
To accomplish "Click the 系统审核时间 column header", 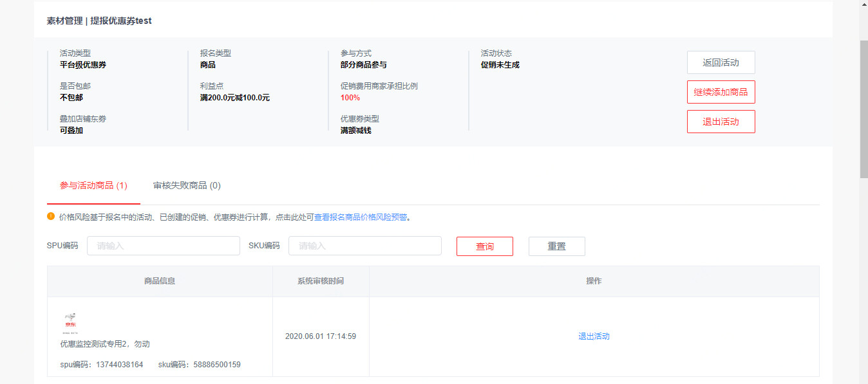I will point(321,281).
